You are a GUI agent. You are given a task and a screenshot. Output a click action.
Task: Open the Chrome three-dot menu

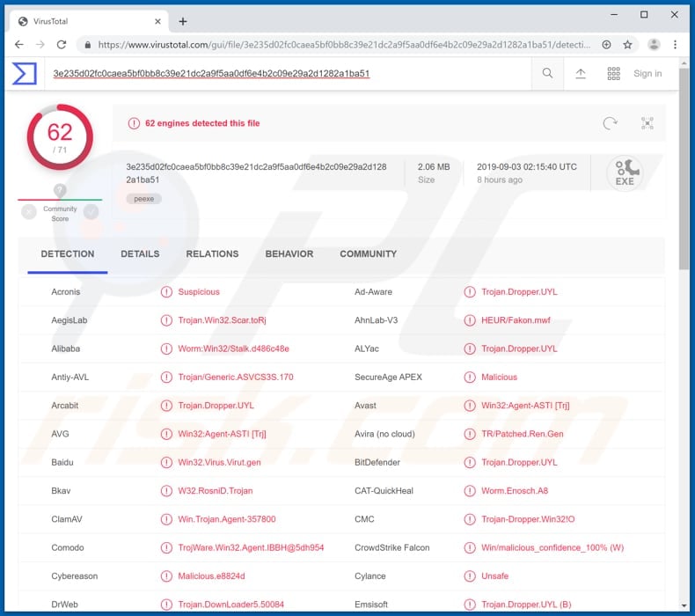pos(676,44)
